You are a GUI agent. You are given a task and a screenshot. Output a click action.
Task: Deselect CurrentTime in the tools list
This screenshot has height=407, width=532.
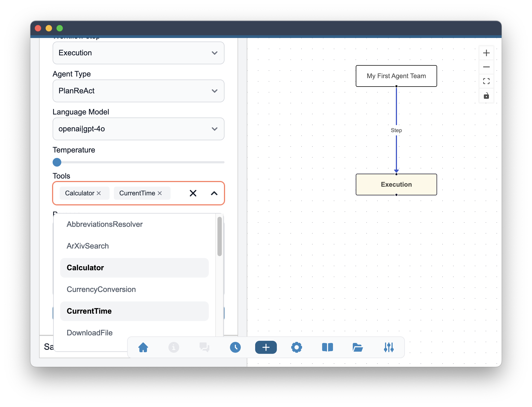(x=134, y=311)
